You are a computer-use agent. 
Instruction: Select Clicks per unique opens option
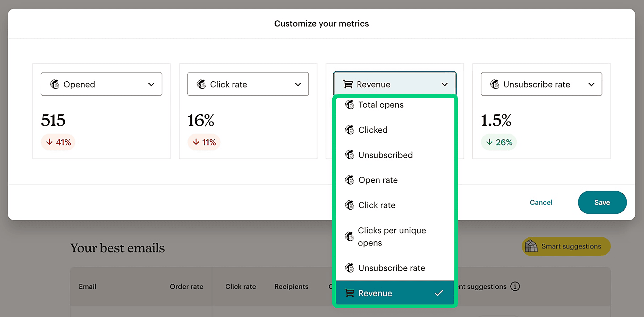click(392, 236)
